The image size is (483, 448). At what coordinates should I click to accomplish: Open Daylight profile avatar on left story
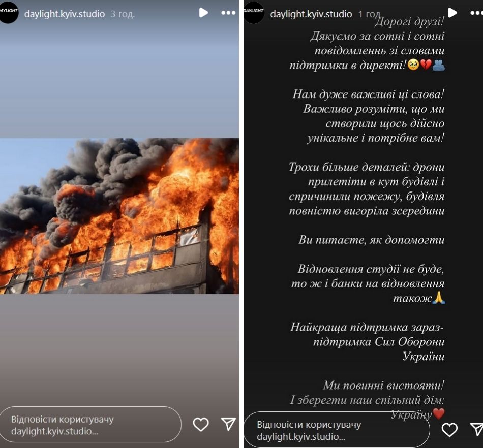(x=9, y=13)
